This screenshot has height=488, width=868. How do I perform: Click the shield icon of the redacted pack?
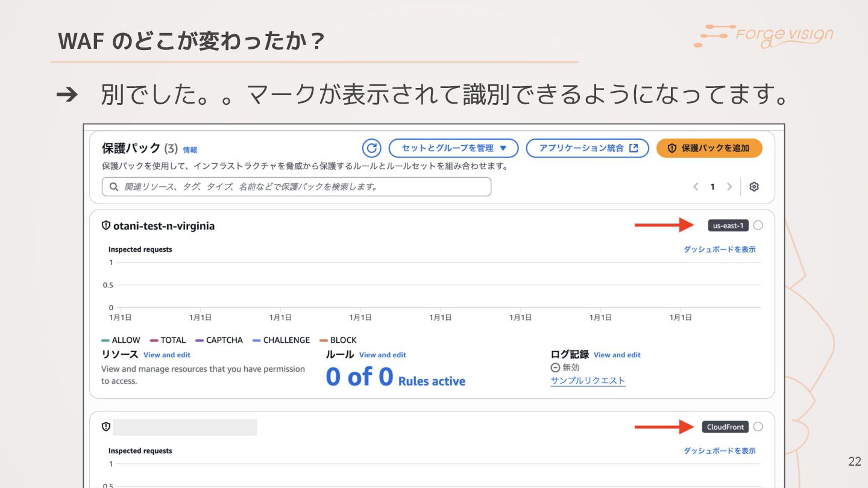[106, 427]
